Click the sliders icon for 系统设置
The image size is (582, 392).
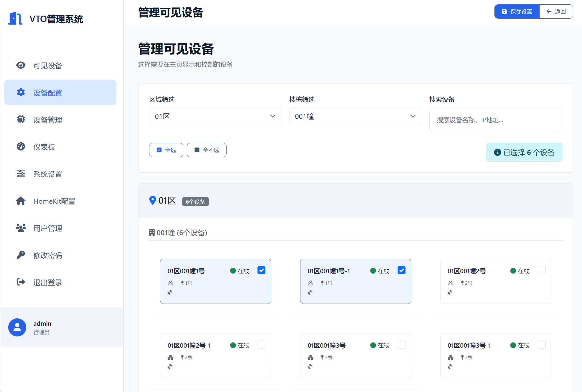[x=21, y=174]
